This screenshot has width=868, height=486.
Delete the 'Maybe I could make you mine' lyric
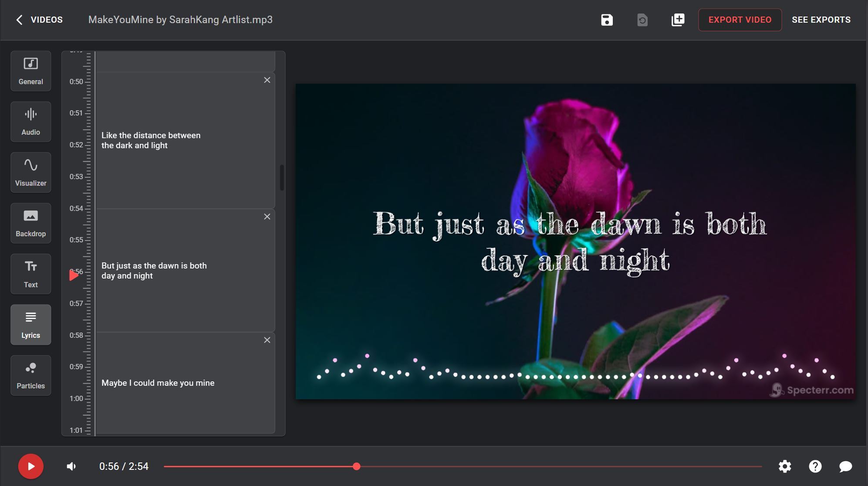pyautogui.click(x=267, y=340)
